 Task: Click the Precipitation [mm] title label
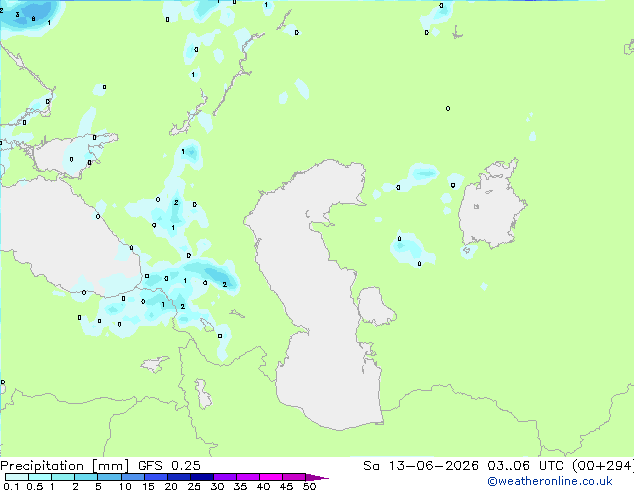tap(64, 465)
